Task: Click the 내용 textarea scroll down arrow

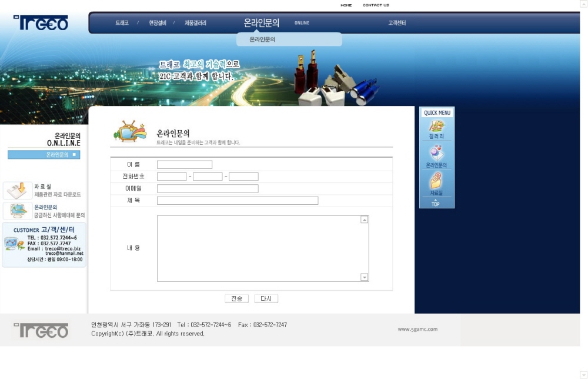Action: (365, 277)
